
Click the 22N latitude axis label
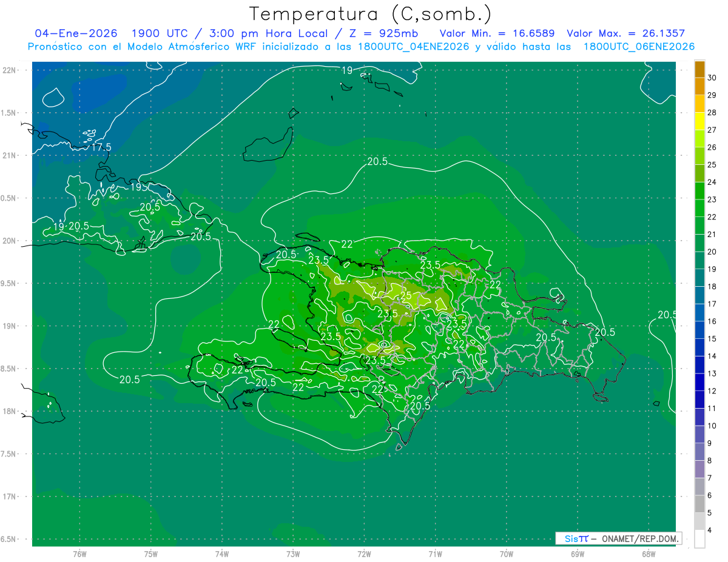point(10,70)
